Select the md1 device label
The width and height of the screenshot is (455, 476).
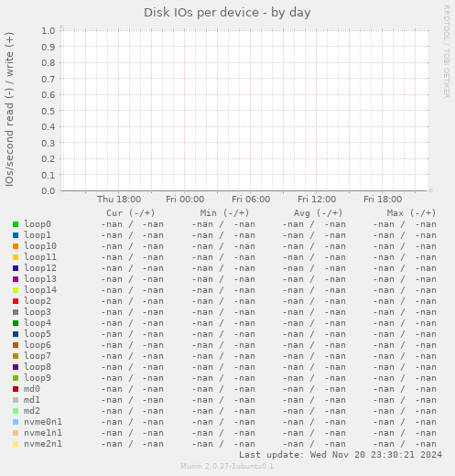pyautogui.click(x=32, y=400)
